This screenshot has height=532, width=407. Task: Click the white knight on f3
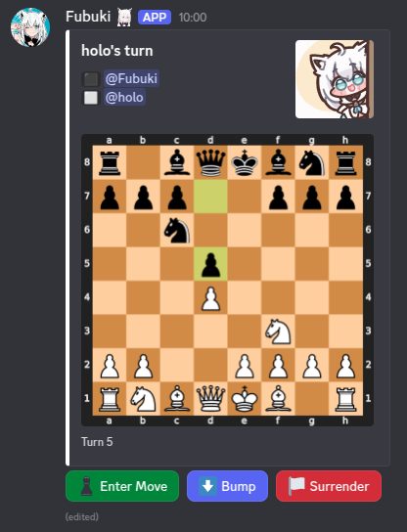point(279,332)
